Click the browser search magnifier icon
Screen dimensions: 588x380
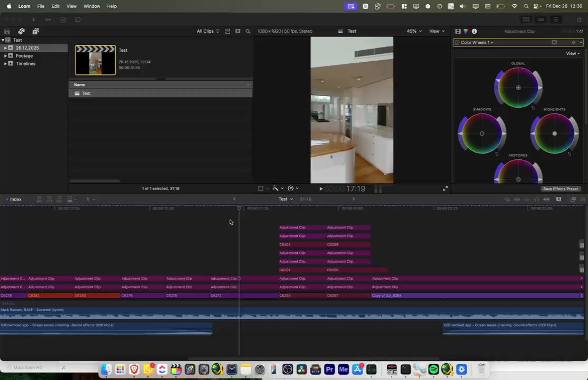pos(248,31)
